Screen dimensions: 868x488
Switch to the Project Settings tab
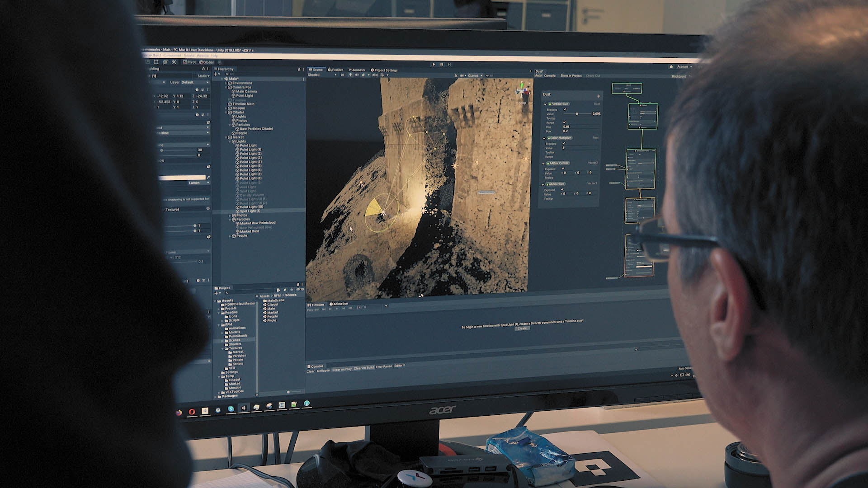[x=384, y=70]
